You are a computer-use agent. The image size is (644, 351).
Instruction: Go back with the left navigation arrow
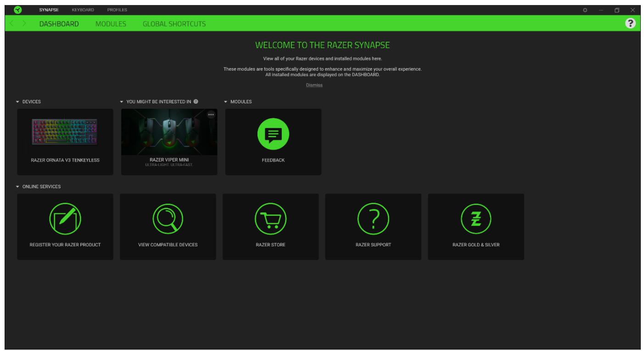(x=12, y=23)
